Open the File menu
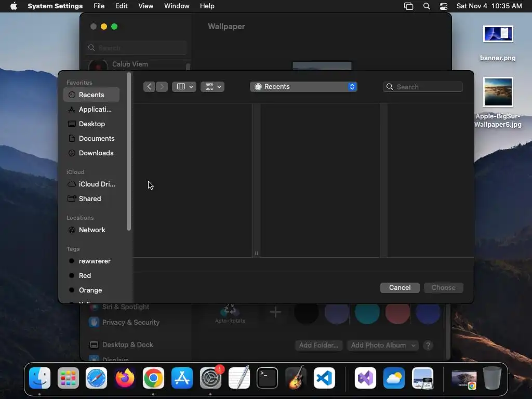The width and height of the screenshot is (532, 399). (99, 6)
